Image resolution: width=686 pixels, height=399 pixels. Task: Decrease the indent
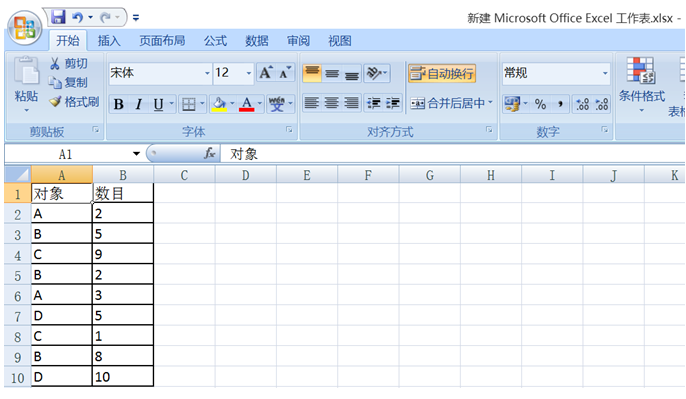(373, 103)
